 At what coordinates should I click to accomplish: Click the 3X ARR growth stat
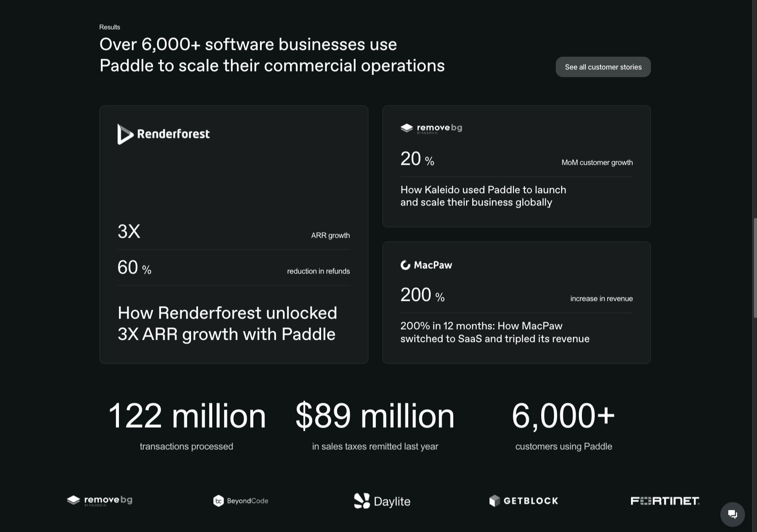[129, 231]
